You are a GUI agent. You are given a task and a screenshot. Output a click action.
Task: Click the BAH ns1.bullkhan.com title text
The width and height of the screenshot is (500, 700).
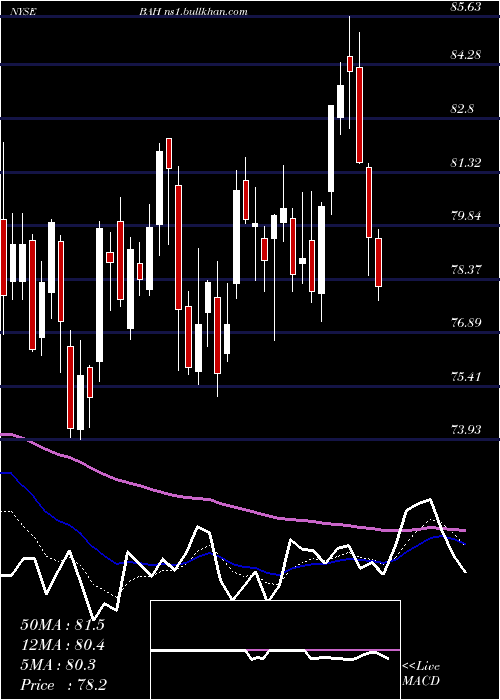(x=193, y=12)
